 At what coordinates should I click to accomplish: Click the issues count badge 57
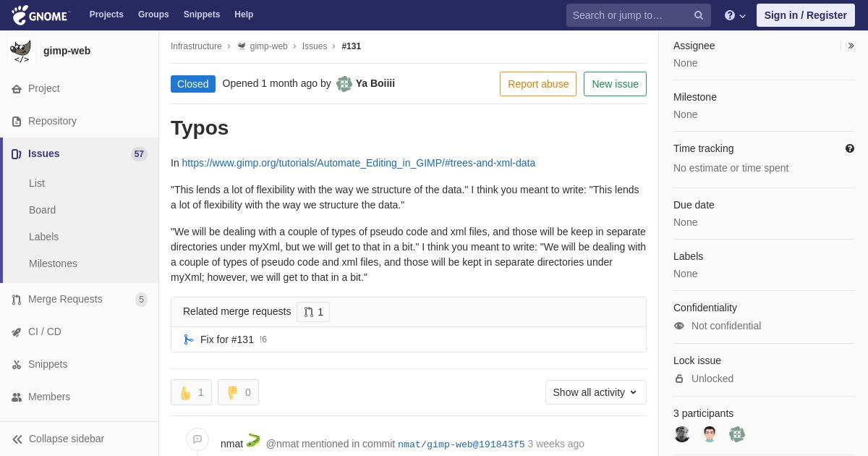(139, 153)
